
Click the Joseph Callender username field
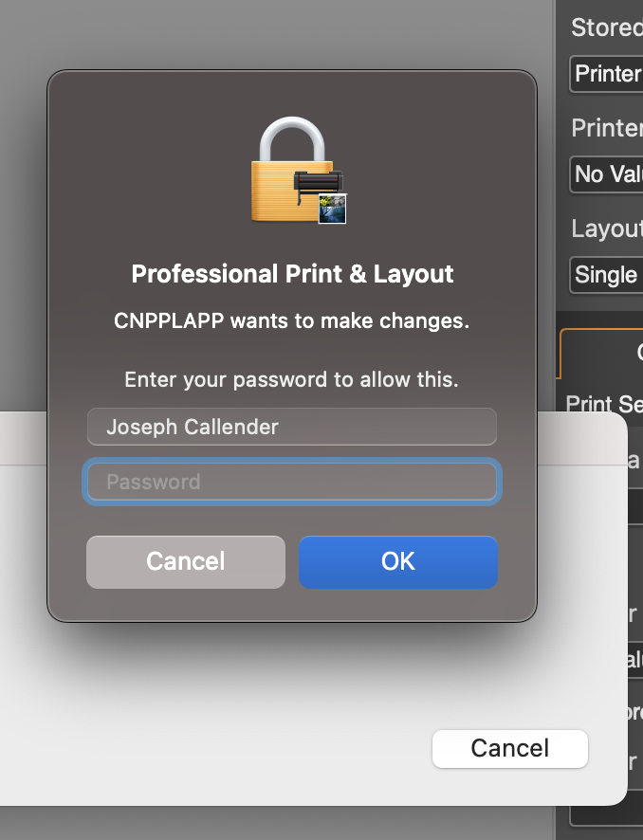pos(291,427)
